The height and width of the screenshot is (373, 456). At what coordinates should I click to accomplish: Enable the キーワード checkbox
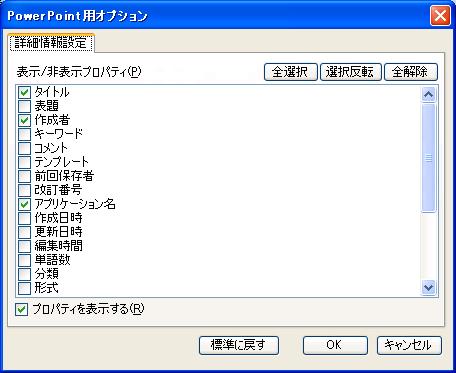(24, 134)
